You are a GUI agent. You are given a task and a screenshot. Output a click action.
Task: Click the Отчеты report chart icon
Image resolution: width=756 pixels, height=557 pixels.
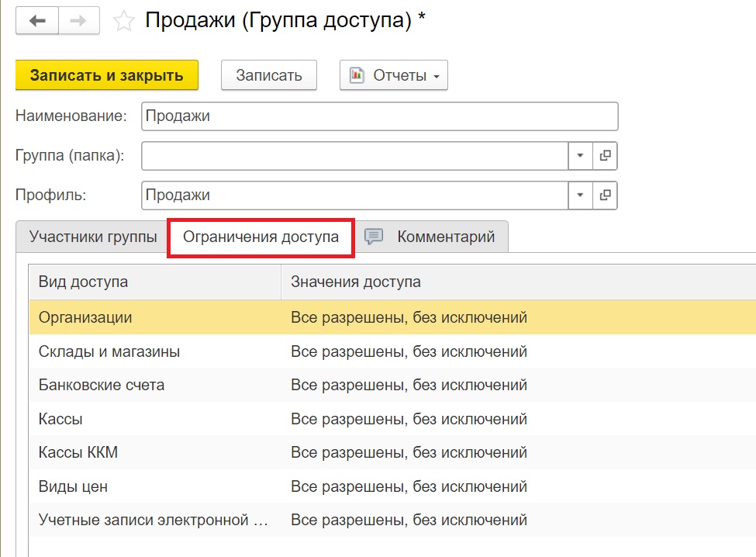[x=357, y=75]
